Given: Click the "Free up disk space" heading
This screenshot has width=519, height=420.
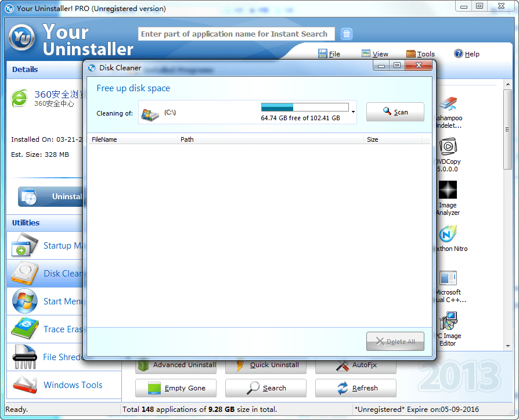Looking at the screenshot, I should (134, 88).
